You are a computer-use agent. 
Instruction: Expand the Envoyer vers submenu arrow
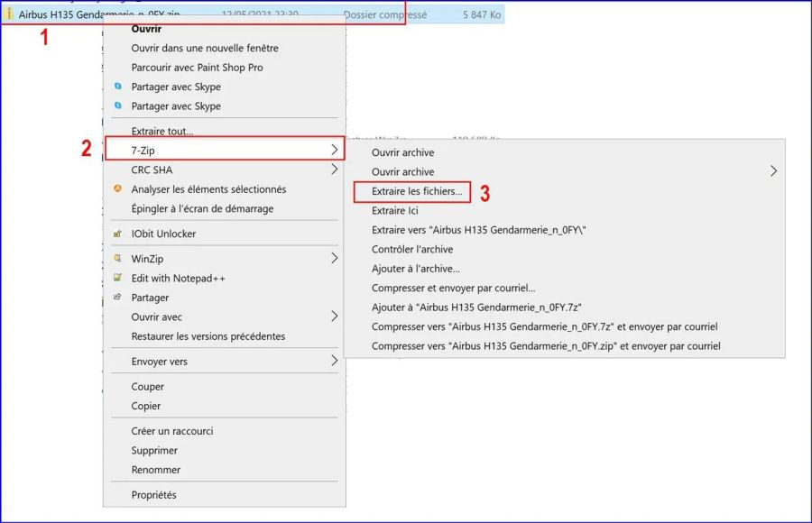[x=335, y=361]
